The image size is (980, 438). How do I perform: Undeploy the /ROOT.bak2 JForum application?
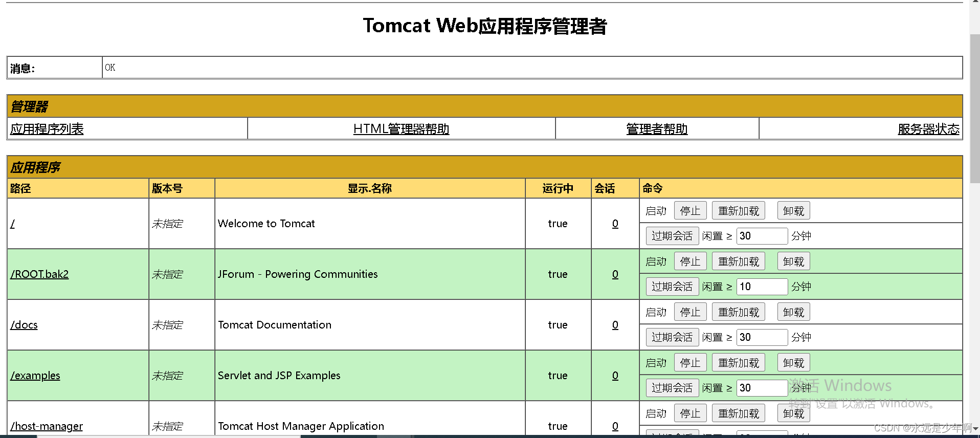tap(793, 261)
